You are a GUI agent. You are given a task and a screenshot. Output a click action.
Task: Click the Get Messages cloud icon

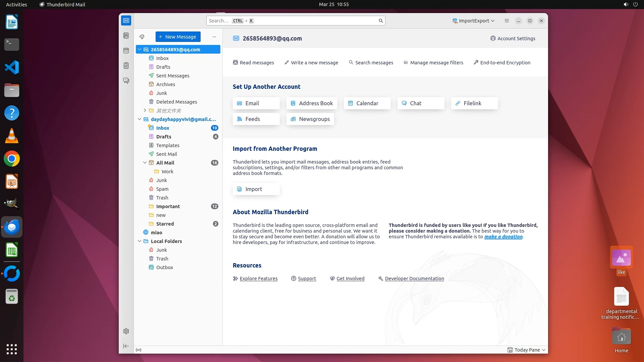pyautogui.click(x=142, y=37)
